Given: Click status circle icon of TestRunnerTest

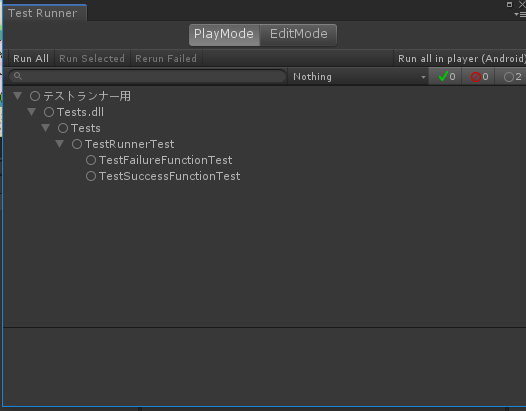Looking at the screenshot, I should point(77,144).
